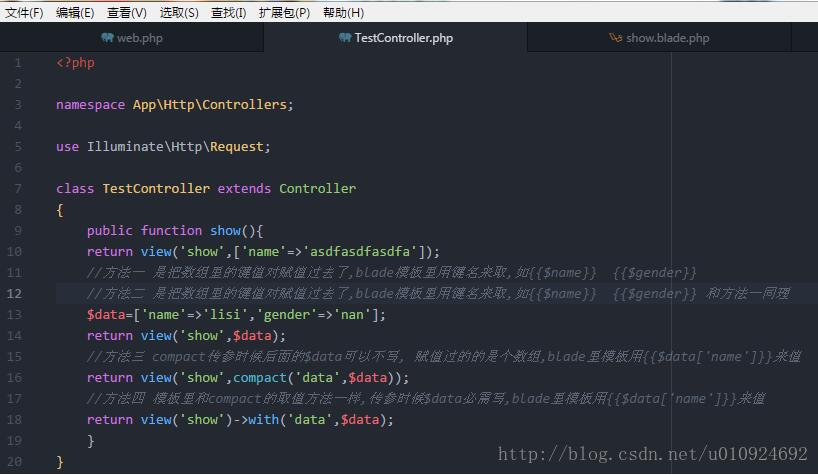Open the 选取(S) selection menu
The image size is (818, 475).
[x=179, y=12]
